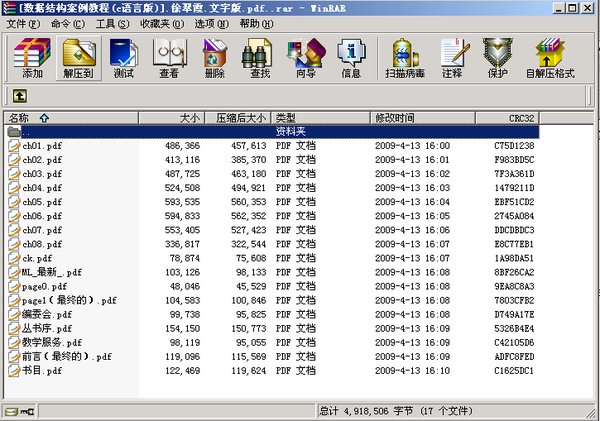Select file ch02.pdf
This screenshot has height=421, width=600.
tap(42, 160)
